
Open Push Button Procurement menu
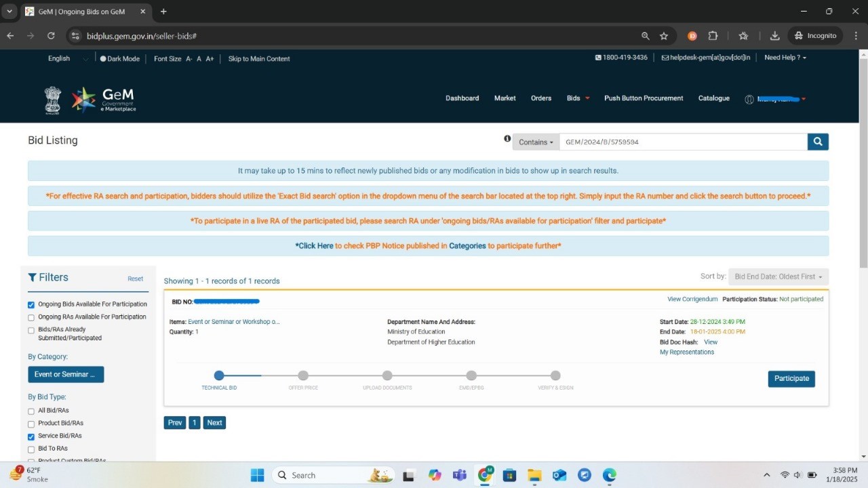644,98
